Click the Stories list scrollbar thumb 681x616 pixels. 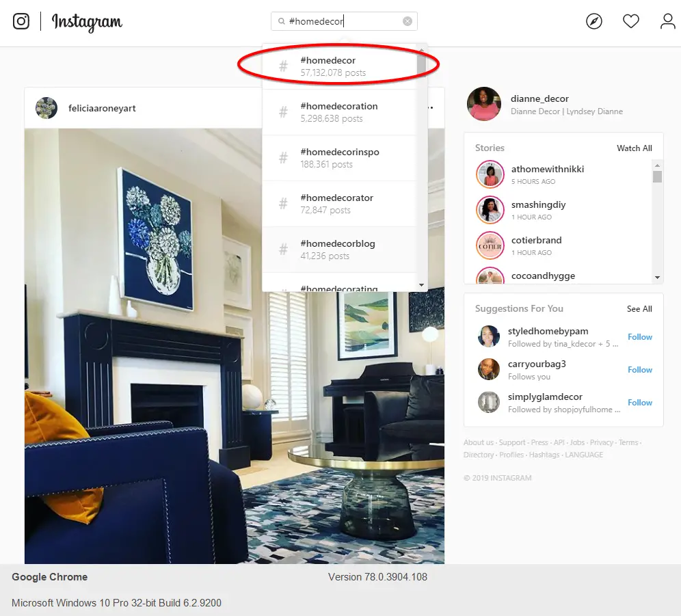click(x=657, y=176)
